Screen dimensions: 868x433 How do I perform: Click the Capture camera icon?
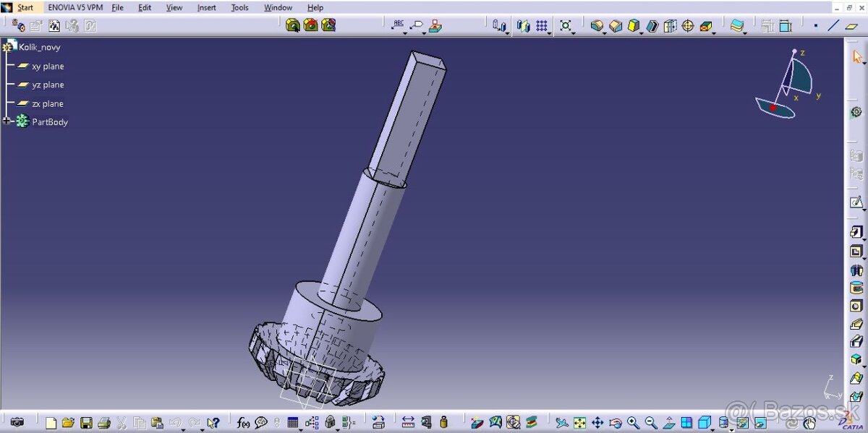17,423
